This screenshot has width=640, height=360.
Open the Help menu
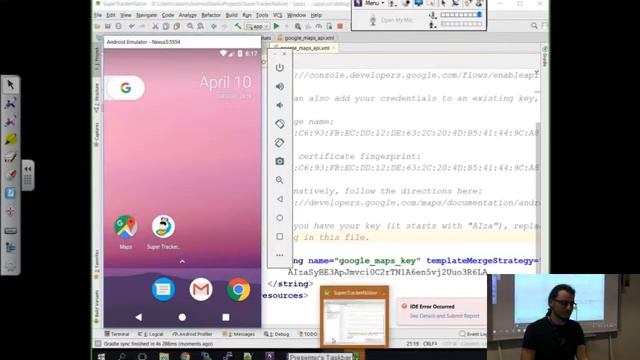pyautogui.click(x=316, y=15)
